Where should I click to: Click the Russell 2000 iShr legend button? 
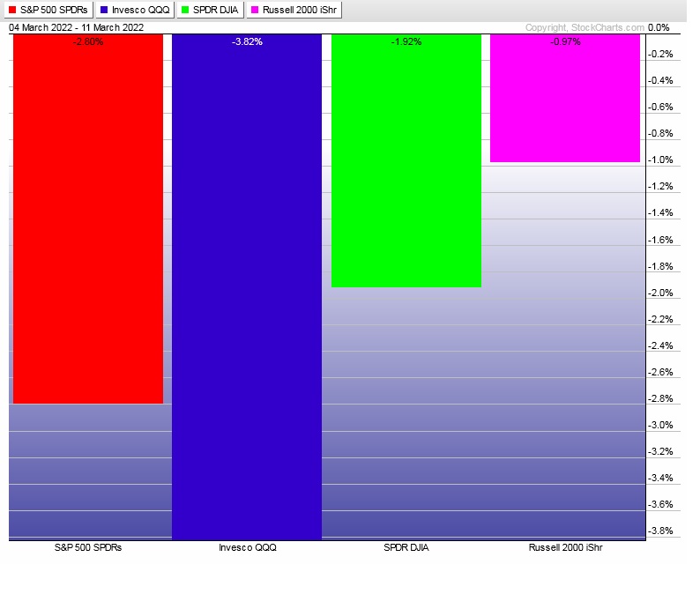point(294,10)
